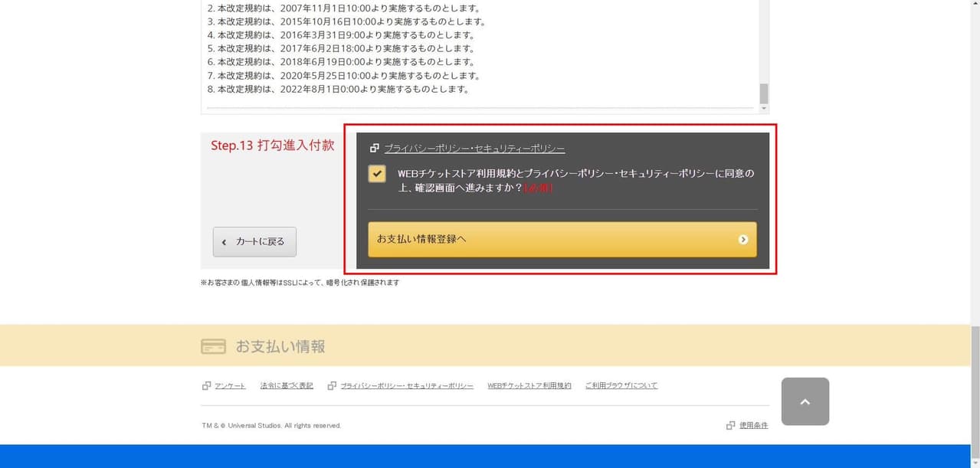Click the terms box scroll-down arrow
980x468 pixels.
tap(763, 109)
